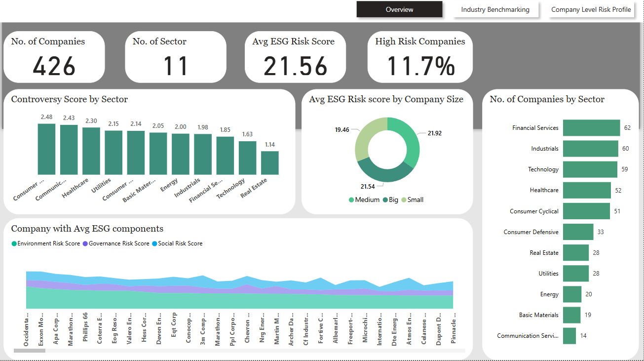The height and width of the screenshot is (361, 644).
Task: Click the Healthcare controversy score column
Action: (x=91, y=151)
